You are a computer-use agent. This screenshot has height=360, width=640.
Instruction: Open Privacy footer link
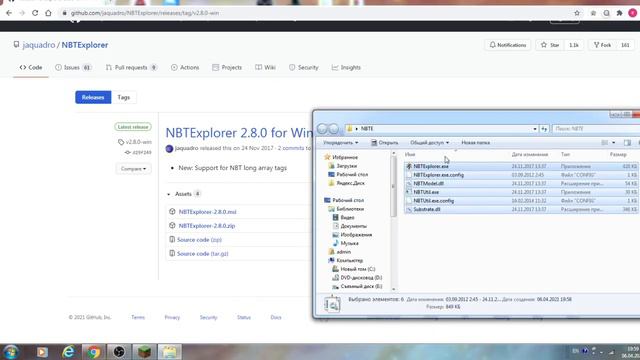point(172,317)
